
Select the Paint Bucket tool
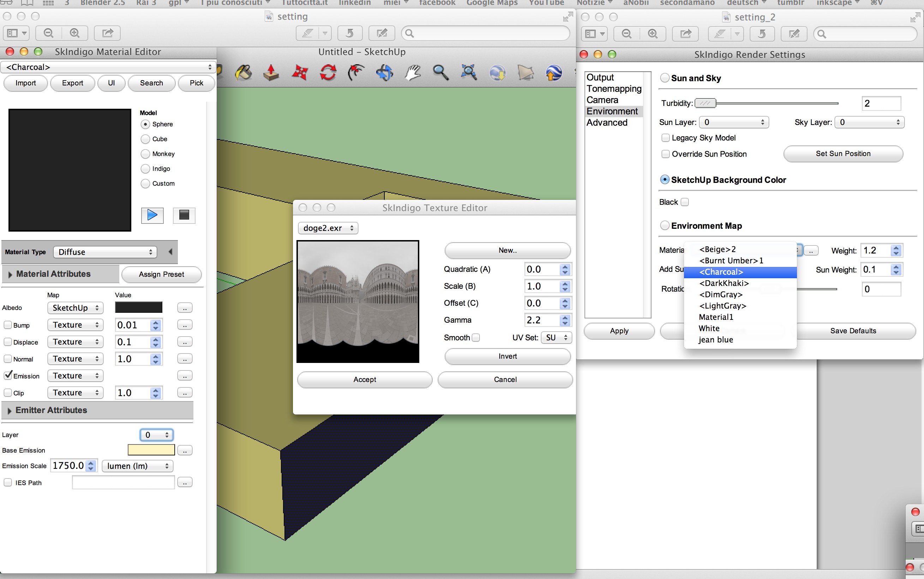tap(244, 72)
